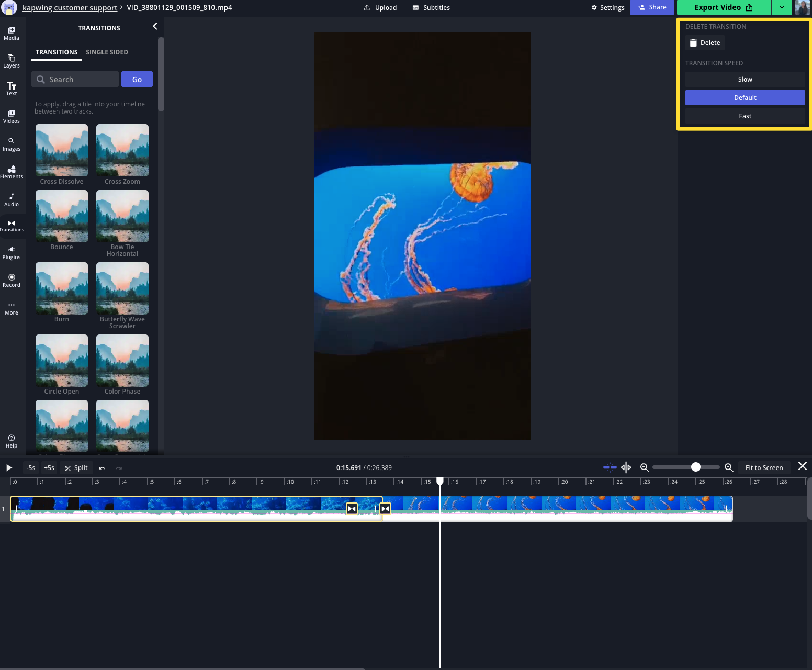Set transition speed to Slow
The image size is (812, 670).
(745, 80)
